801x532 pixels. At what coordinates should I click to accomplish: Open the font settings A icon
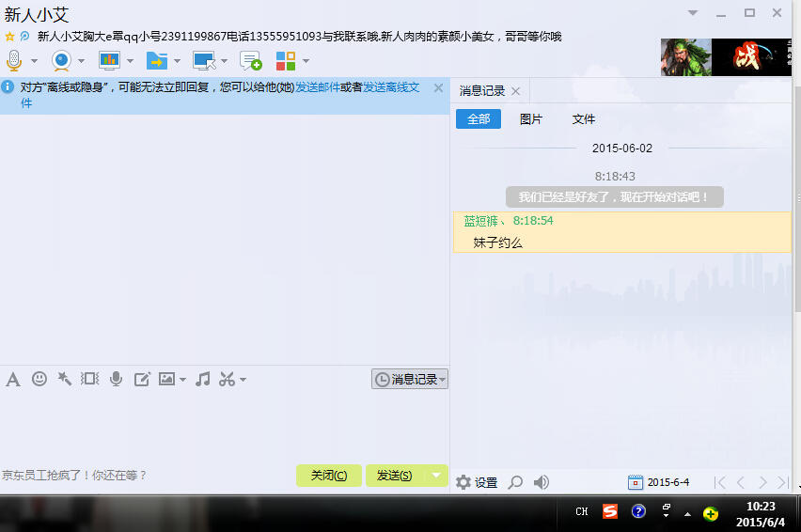(13, 380)
